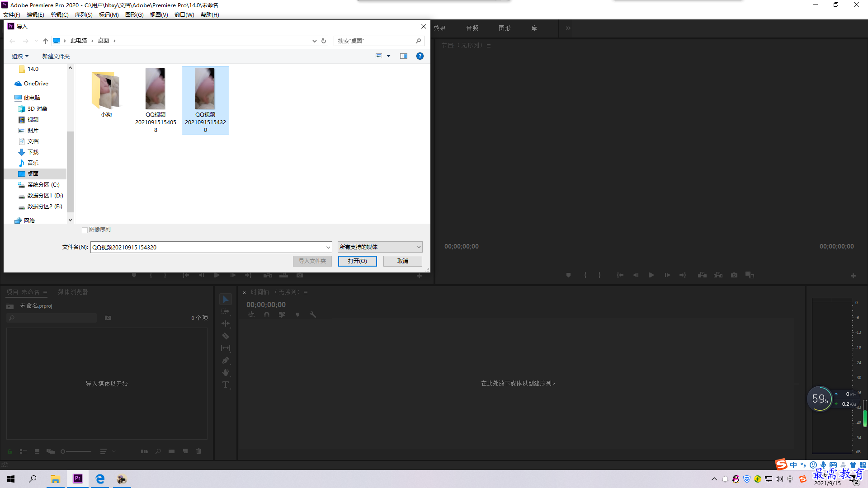Image resolution: width=868 pixels, height=488 pixels.
Task: Click Export Frame camera icon in Program monitor
Action: click(734, 275)
